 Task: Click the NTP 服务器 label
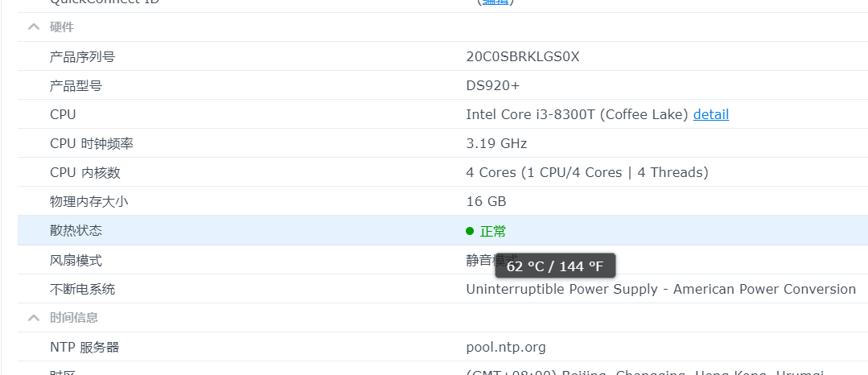click(84, 348)
